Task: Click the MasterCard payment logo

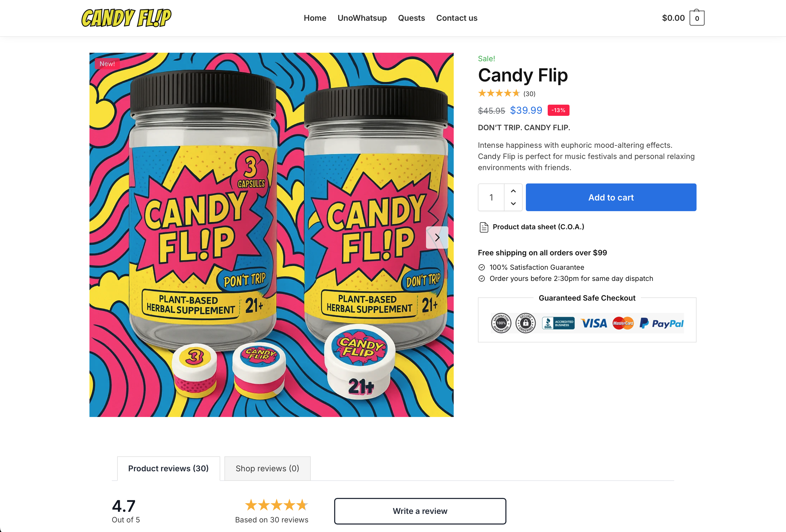Action: click(623, 324)
